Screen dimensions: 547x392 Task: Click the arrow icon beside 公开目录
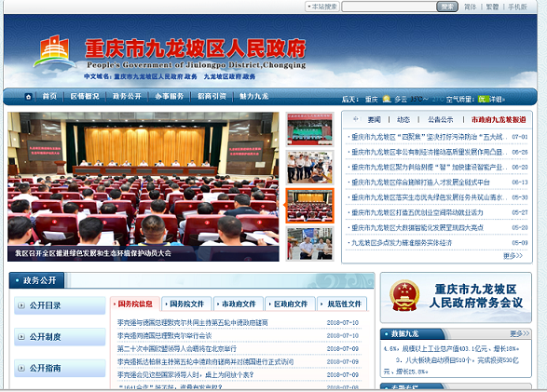(21, 305)
